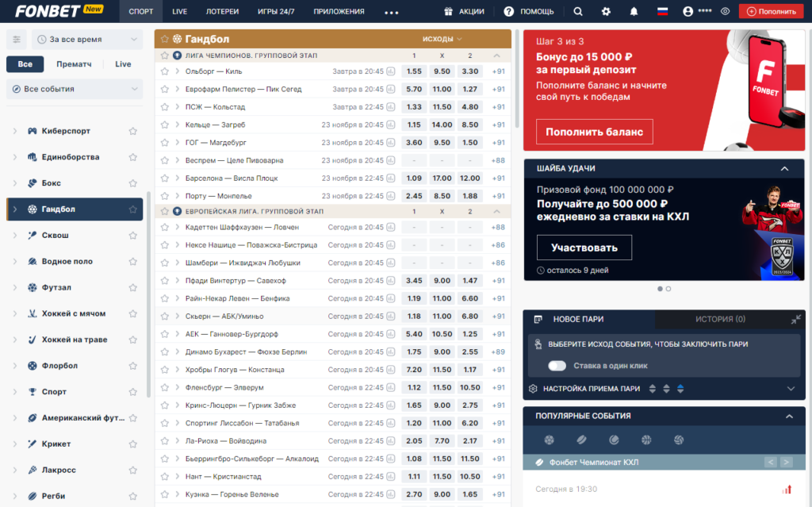
Task: Expand the Сквош sport in sidebar
Action: (15, 235)
